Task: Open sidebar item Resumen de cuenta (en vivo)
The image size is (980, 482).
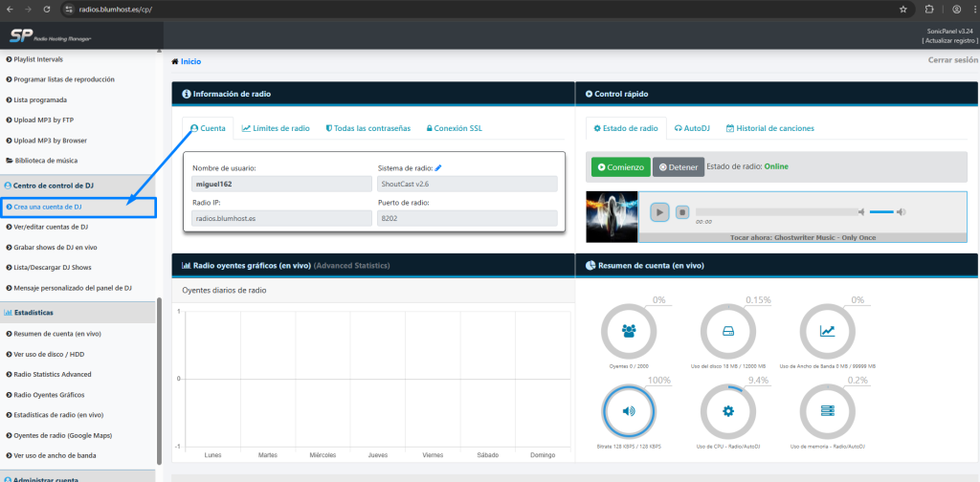Action: coord(56,334)
